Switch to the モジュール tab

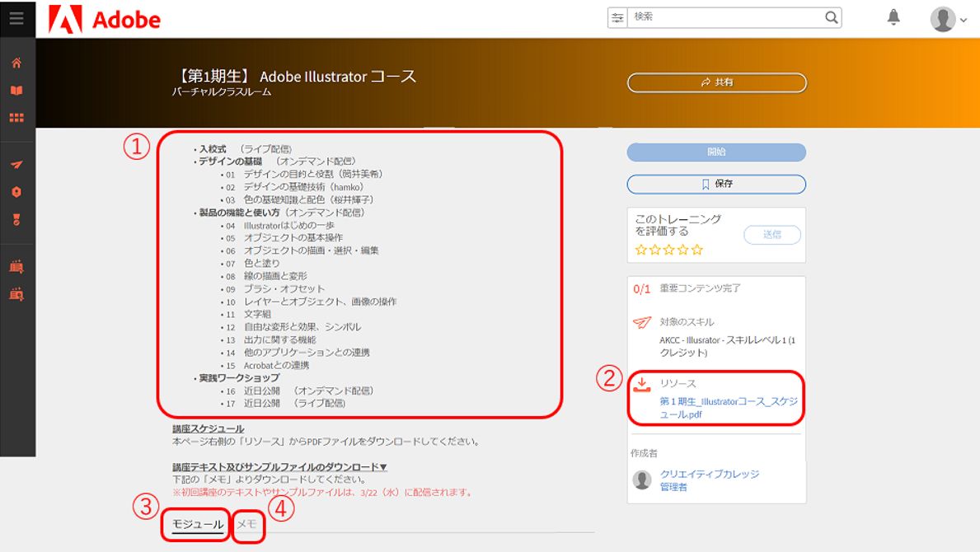199,523
